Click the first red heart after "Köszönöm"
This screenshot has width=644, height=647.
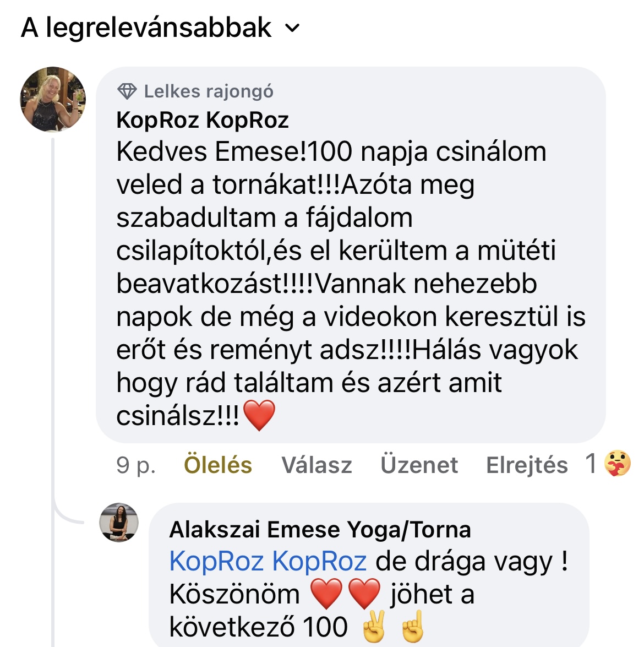(326, 595)
